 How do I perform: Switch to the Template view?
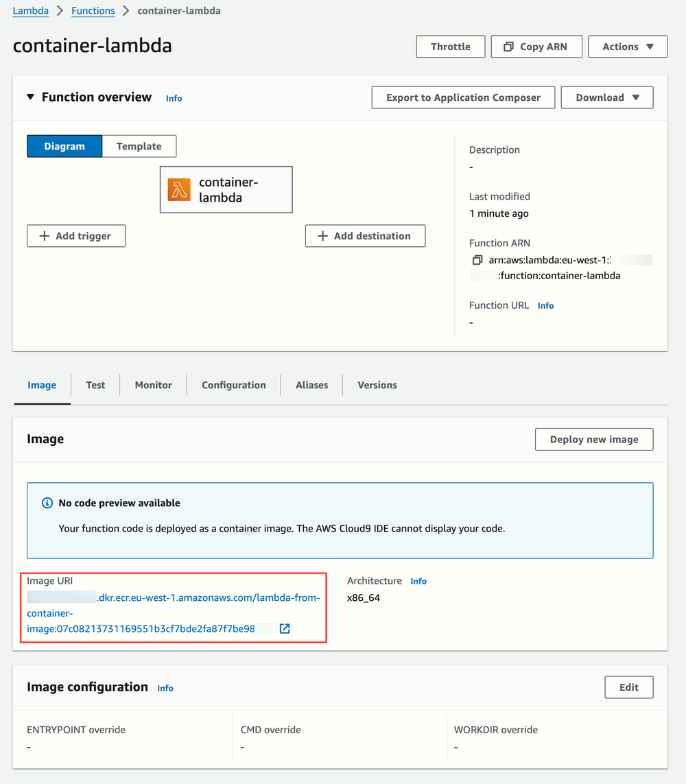139,145
